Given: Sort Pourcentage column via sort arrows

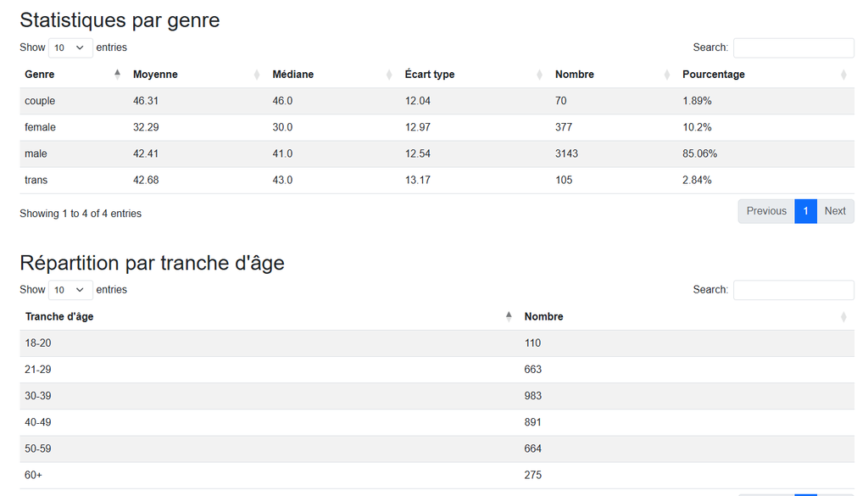Looking at the screenshot, I should (x=843, y=75).
